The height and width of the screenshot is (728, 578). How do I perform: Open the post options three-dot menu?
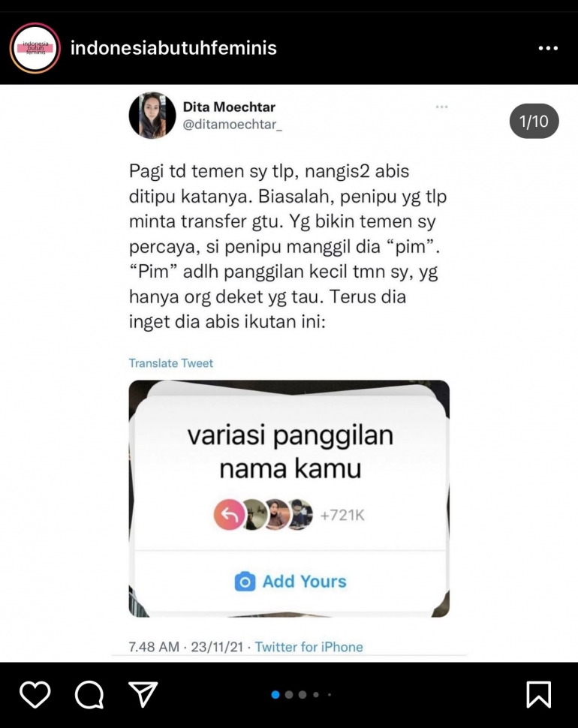point(548,48)
